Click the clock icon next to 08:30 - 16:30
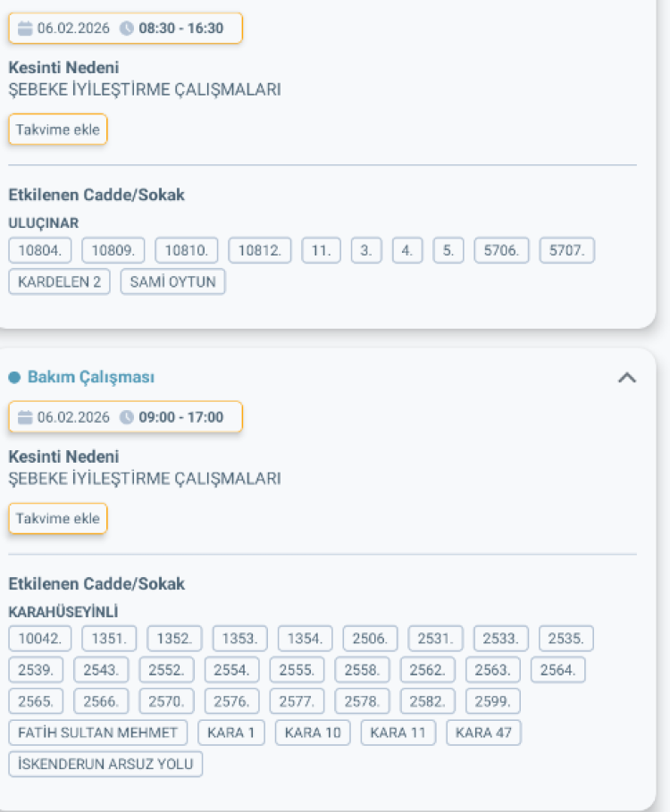This screenshot has height=812, width=670. pyautogui.click(x=126, y=28)
